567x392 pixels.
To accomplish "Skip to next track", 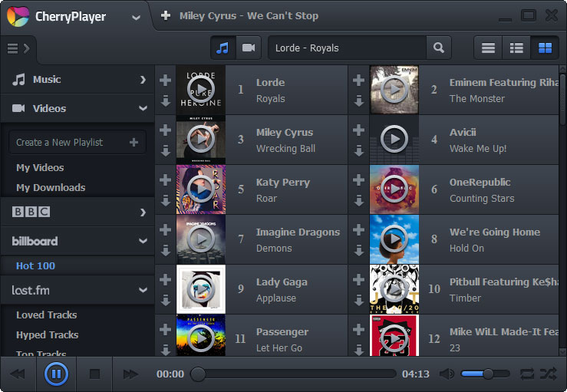I will (x=130, y=374).
